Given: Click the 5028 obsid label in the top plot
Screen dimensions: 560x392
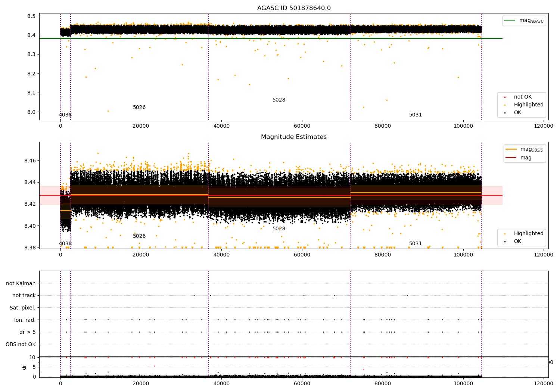Looking at the screenshot, I should click(279, 100).
